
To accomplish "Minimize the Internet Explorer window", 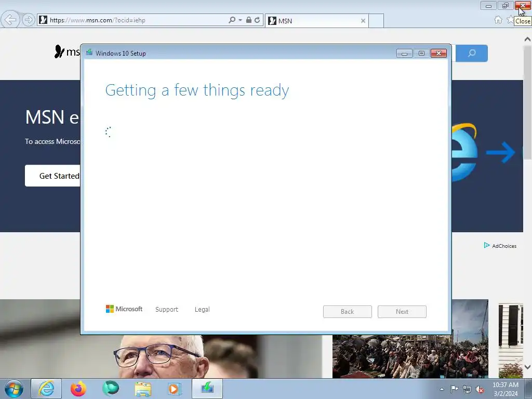I will tap(488, 5).
